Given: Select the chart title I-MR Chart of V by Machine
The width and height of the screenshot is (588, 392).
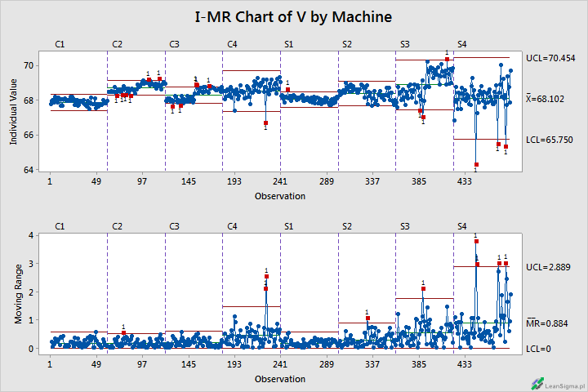Looking at the screenshot, I should point(293,16).
